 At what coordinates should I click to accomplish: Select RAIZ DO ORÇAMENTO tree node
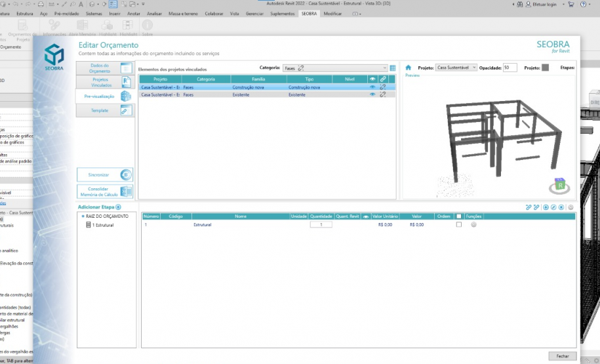[107, 216]
